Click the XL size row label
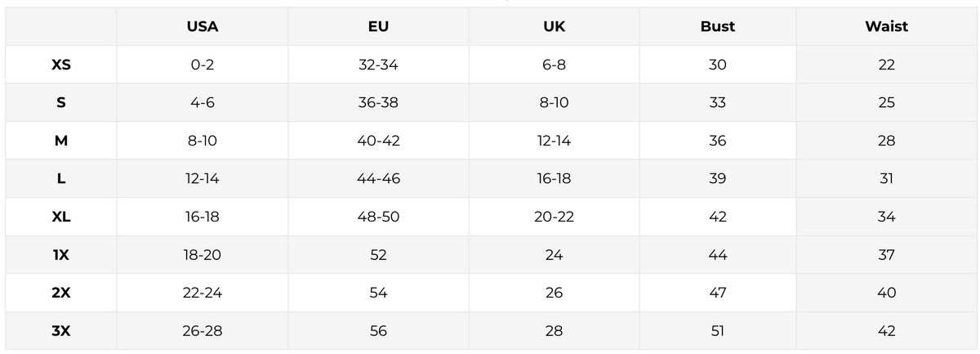Image resolution: width=980 pixels, height=354 pixels. [61, 217]
